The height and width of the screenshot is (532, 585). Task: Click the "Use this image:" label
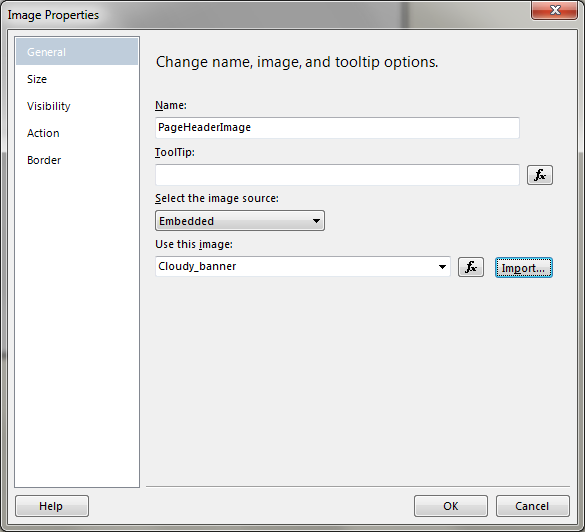pos(194,244)
